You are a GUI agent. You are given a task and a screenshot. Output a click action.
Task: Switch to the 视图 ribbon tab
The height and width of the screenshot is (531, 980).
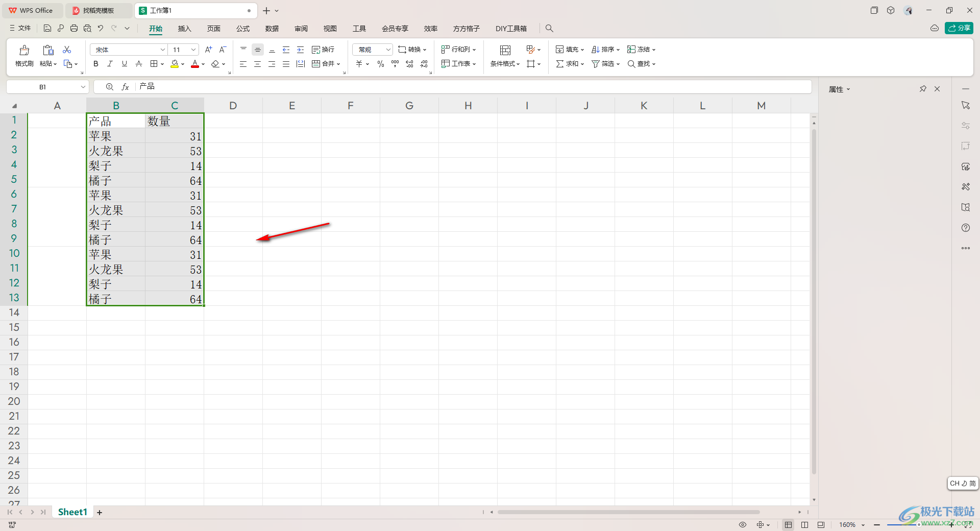click(x=330, y=29)
